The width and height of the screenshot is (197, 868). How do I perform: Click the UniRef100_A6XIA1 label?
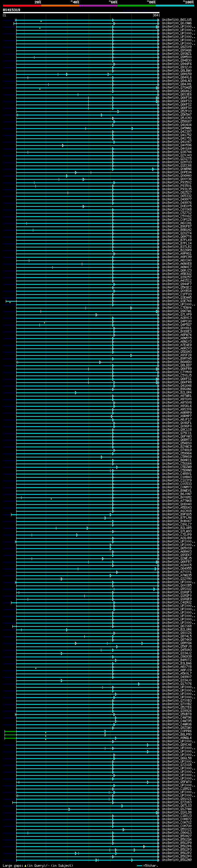(177, 223)
